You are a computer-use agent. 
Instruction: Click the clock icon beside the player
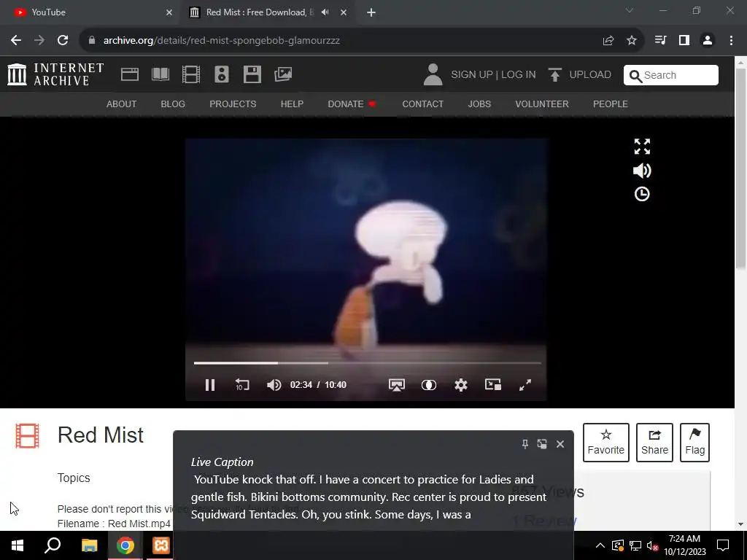[x=642, y=194]
